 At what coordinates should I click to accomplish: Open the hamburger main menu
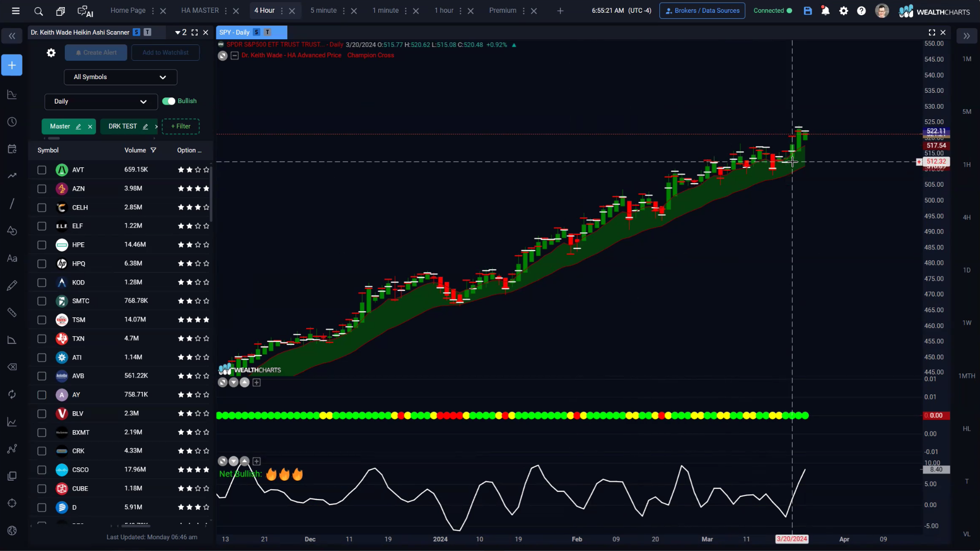[x=16, y=11]
